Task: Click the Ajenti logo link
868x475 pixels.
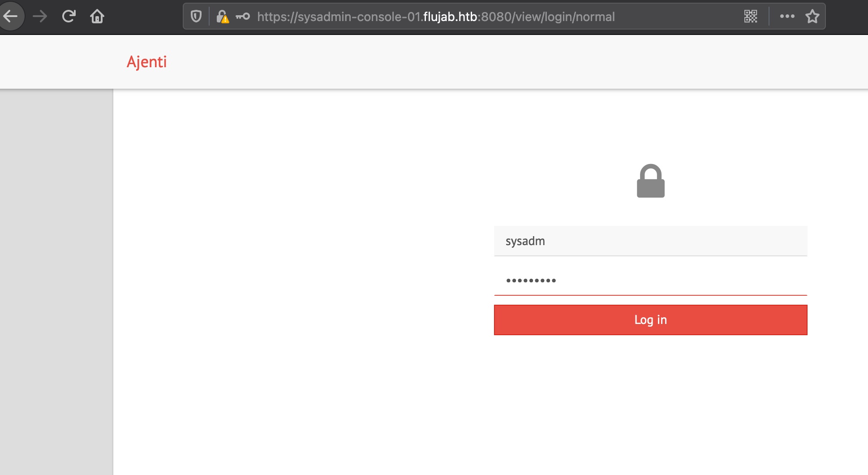Action: point(146,62)
